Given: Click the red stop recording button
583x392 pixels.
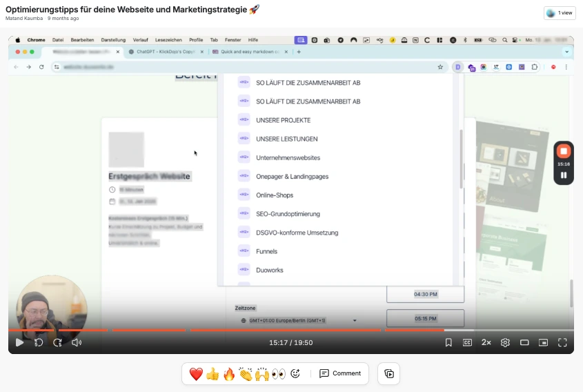Looking at the screenshot, I should pyautogui.click(x=564, y=151).
